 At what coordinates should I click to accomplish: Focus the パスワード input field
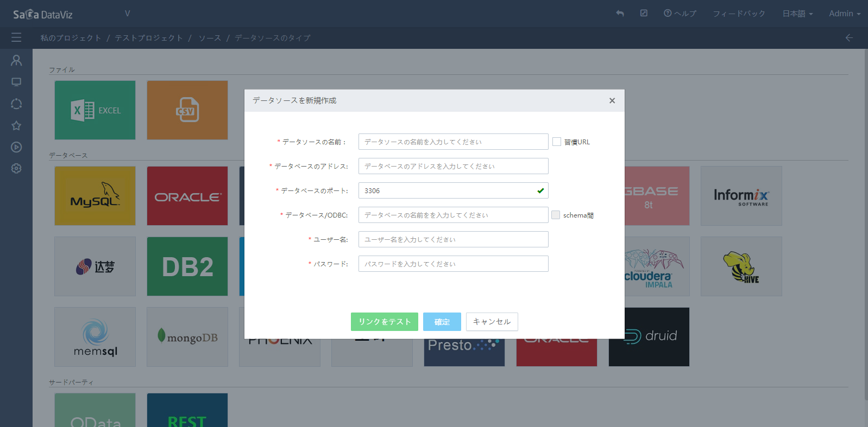coord(454,264)
